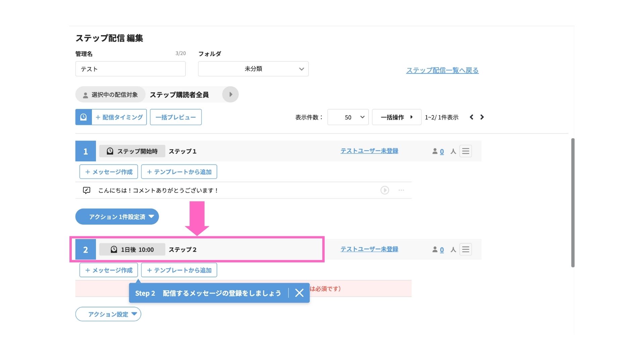Click ステップ1 name label
This screenshot has width=644, height=362.
182,152
